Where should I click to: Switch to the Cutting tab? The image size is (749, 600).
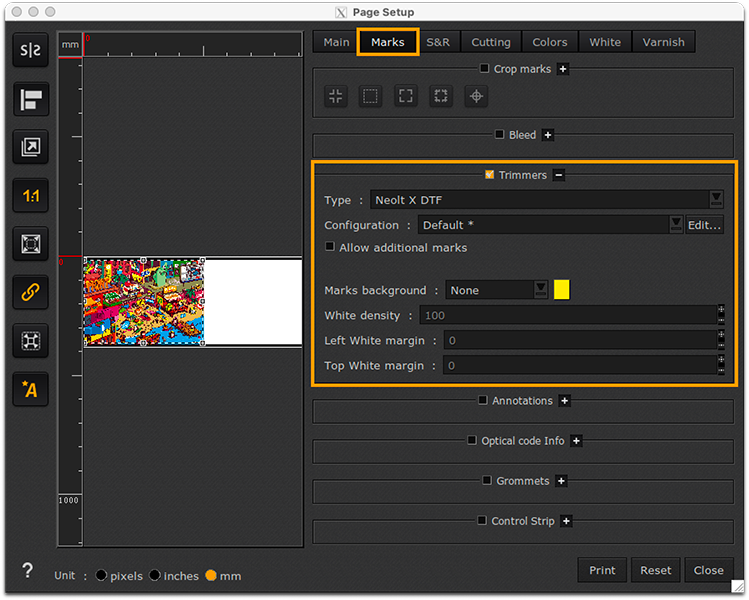(x=491, y=42)
